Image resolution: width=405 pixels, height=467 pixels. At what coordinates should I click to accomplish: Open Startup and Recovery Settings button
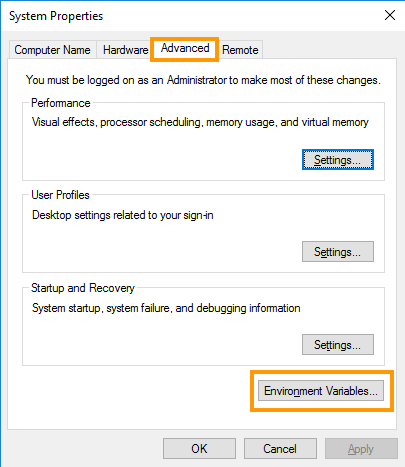pos(338,345)
